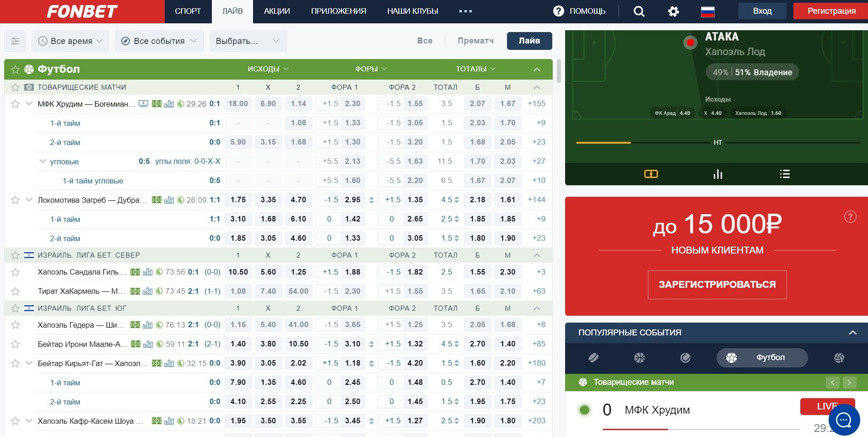The height and width of the screenshot is (437, 868).
Task: Select the Прематч filter tab
Action: (x=475, y=41)
